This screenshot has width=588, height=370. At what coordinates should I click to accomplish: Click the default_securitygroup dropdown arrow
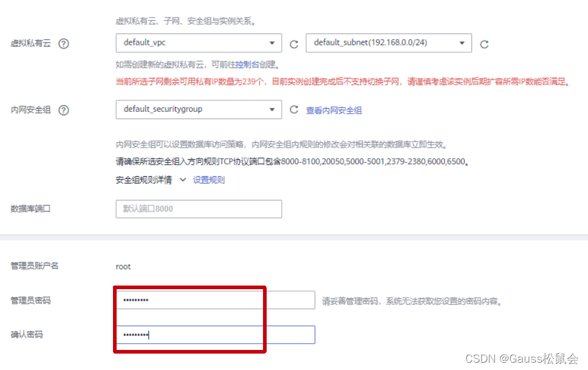coord(273,110)
